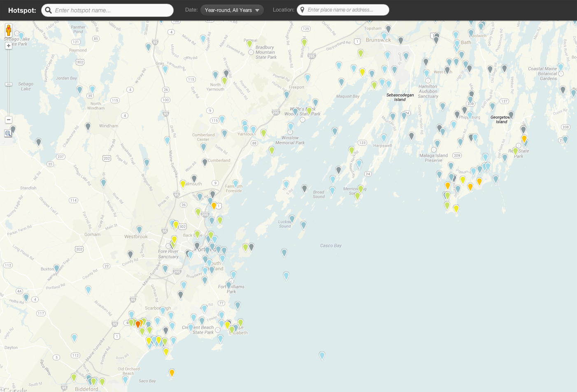
Task: Click the red hotspot pin near Scarborough
Action: pos(138,324)
